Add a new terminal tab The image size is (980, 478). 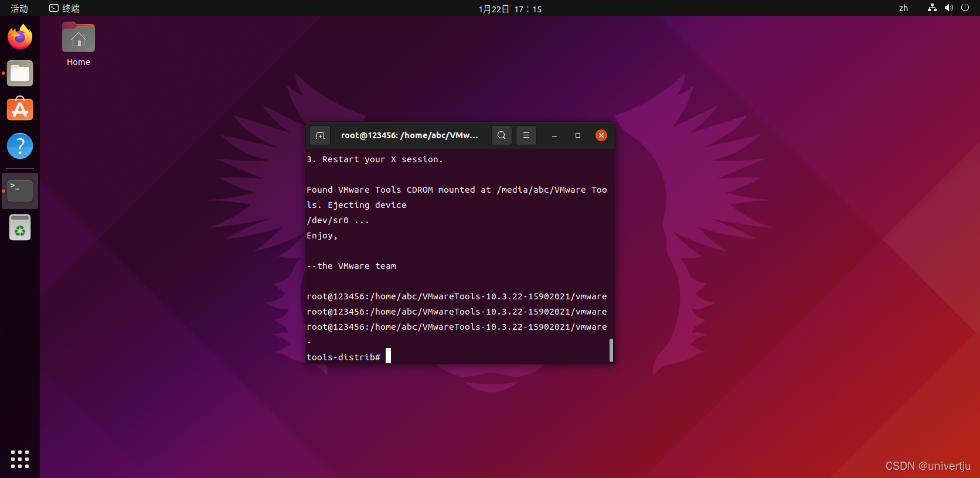tap(320, 135)
